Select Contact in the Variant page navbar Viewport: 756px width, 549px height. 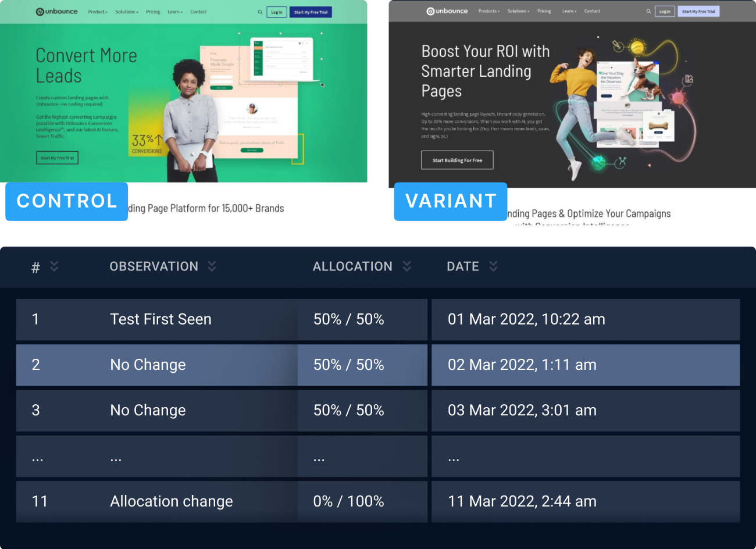pyautogui.click(x=591, y=11)
